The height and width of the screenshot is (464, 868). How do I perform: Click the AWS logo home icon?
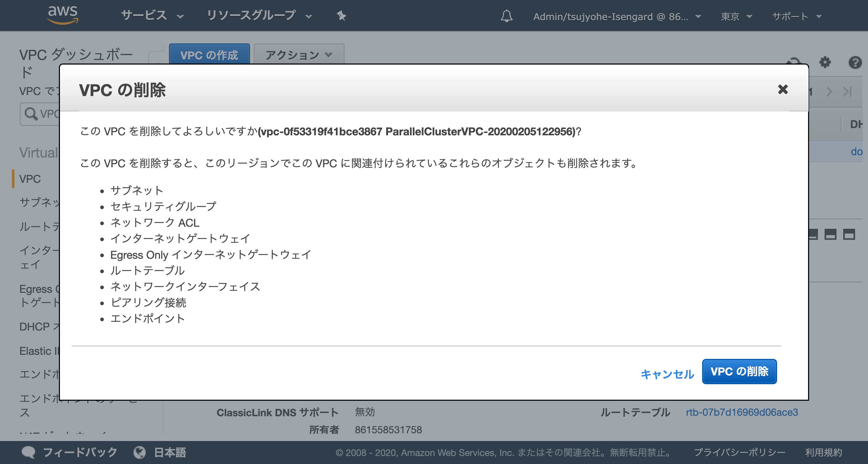(63, 15)
